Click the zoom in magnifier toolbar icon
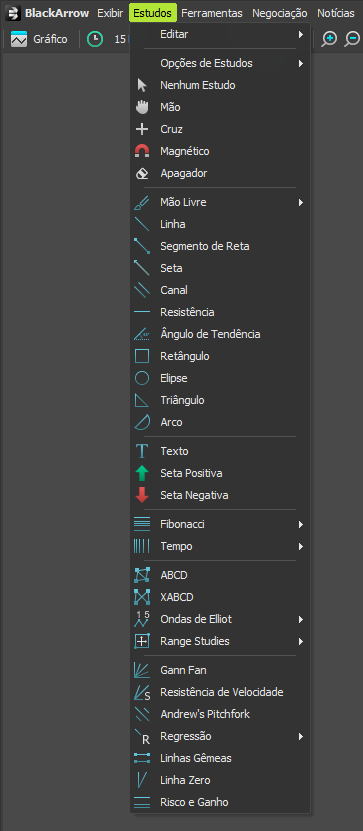This screenshot has height=831, width=363. coord(329,39)
